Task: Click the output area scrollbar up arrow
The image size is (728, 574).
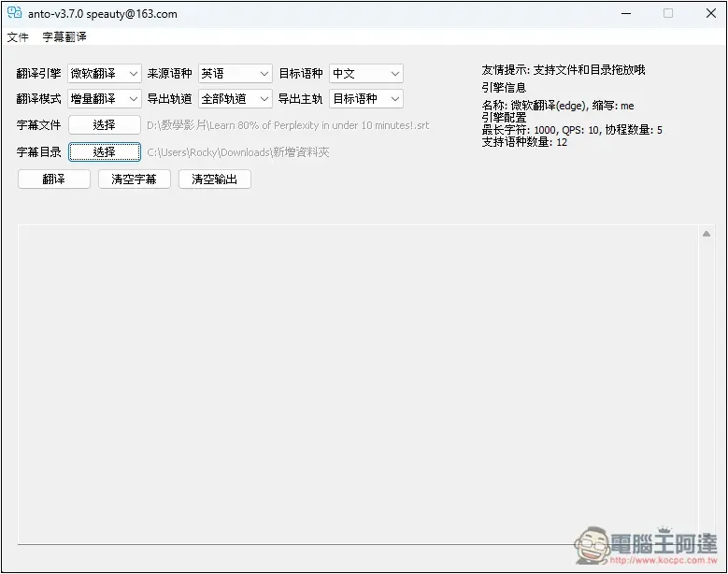Action: point(707,235)
